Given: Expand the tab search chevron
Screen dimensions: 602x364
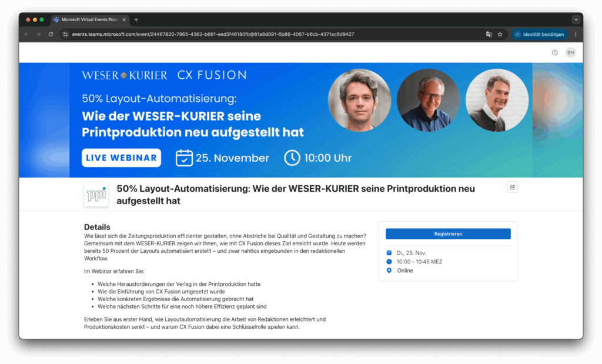Looking at the screenshot, I should (x=576, y=19).
